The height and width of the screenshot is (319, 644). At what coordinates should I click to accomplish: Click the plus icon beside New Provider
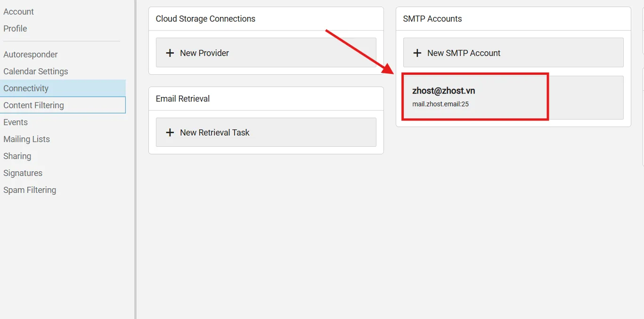(170, 53)
